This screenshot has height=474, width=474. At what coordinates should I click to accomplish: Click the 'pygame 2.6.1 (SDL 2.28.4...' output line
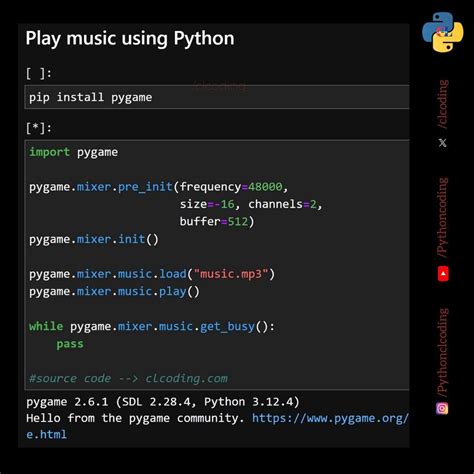click(x=163, y=402)
